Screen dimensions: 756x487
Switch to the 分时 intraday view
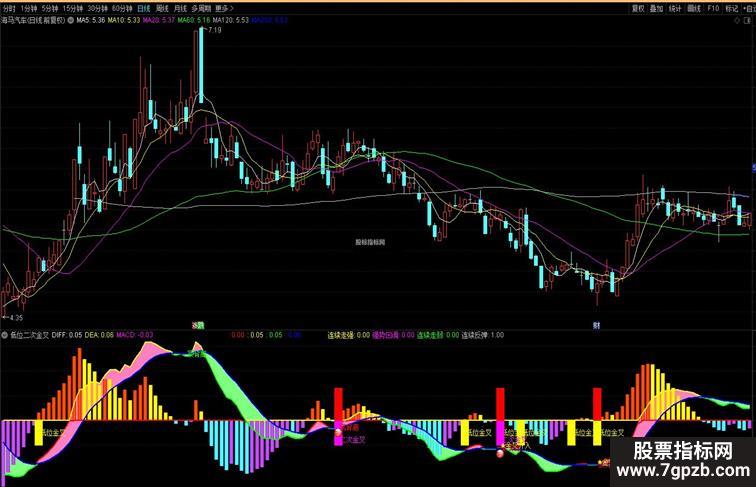pyautogui.click(x=9, y=8)
